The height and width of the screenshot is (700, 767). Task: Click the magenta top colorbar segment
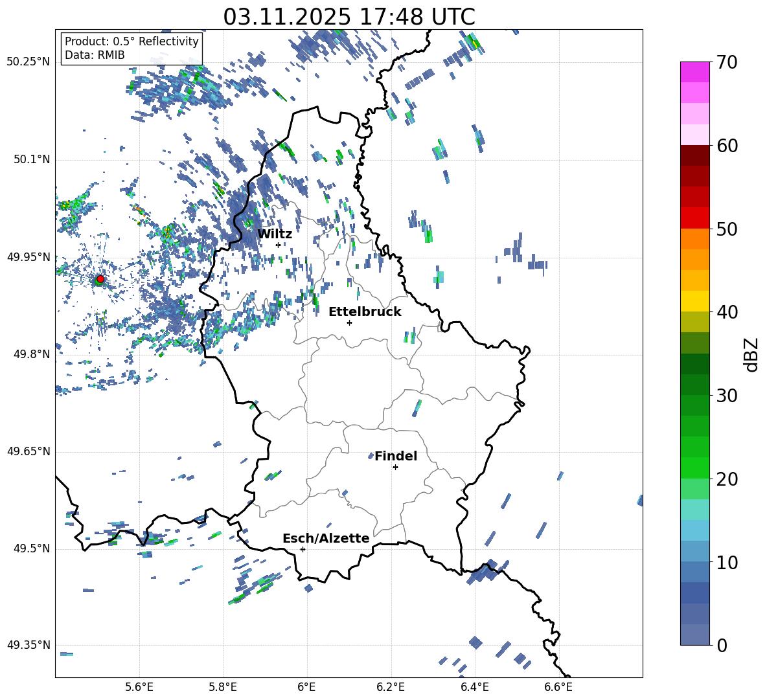pyautogui.click(x=695, y=72)
